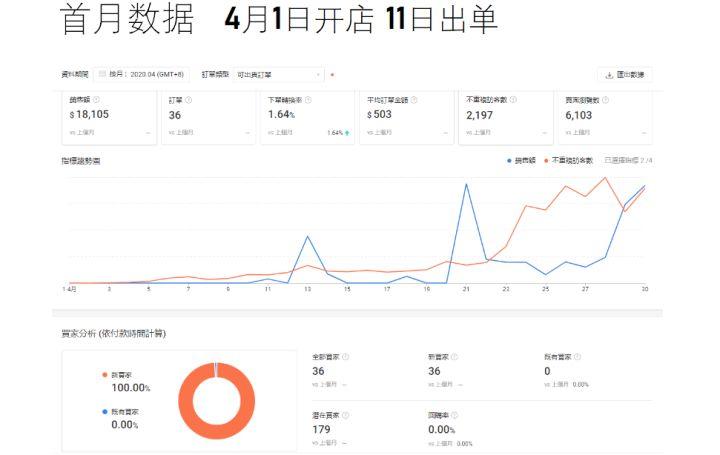Click the 匯出數據 export button

625,75
